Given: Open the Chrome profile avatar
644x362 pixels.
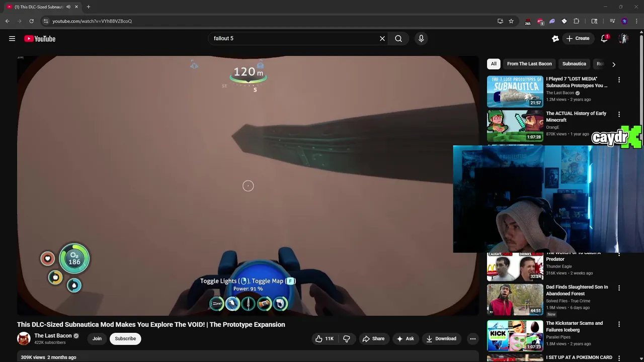Looking at the screenshot, I should [x=624, y=21].
